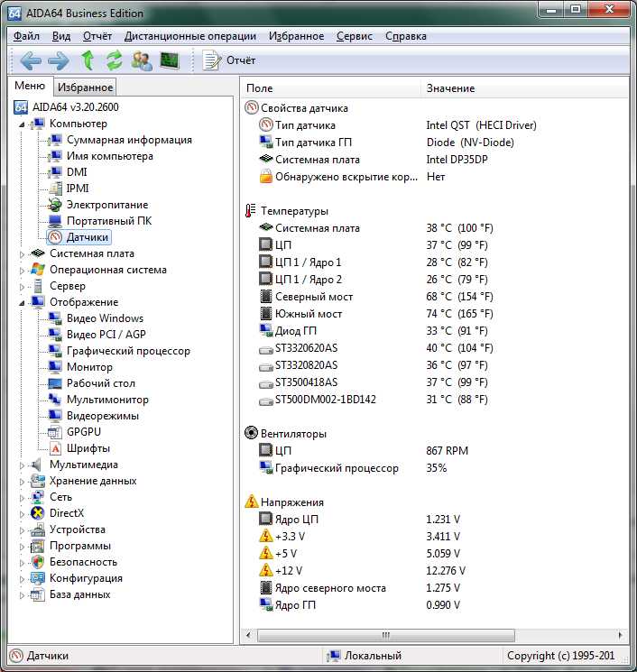The image size is (637, 672).
Task: Select Электропитание power item in tree
Action: [106, 205]
